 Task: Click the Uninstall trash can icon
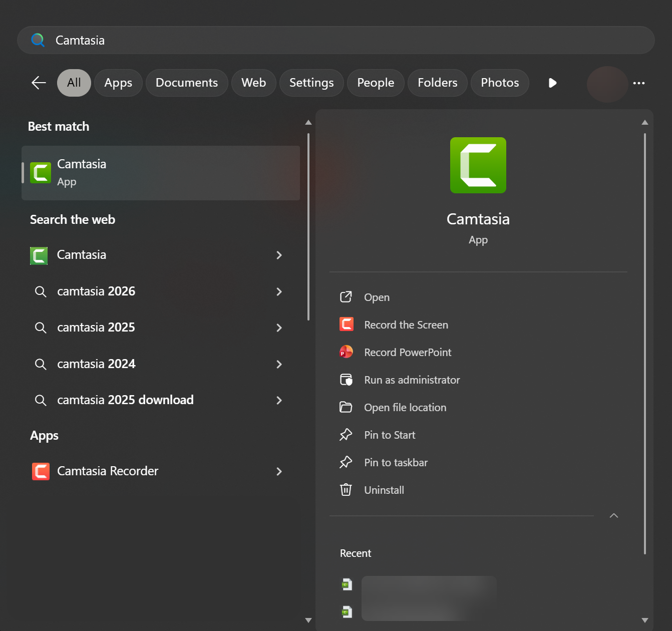(346, 490)
